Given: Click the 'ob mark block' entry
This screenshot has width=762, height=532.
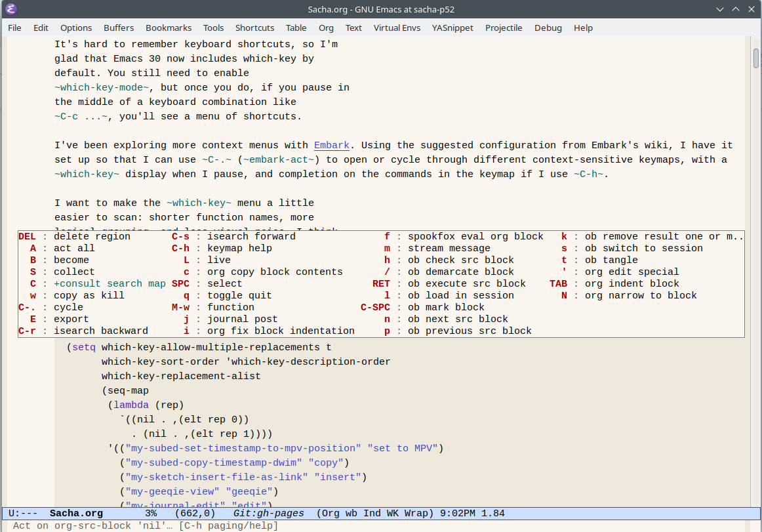Looking at the screenshot, I should (446, 308).
